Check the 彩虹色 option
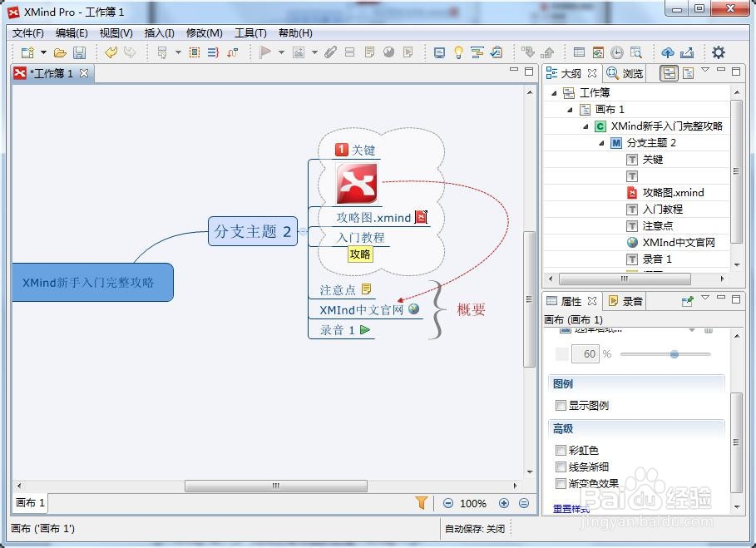 tap(561, 450)
